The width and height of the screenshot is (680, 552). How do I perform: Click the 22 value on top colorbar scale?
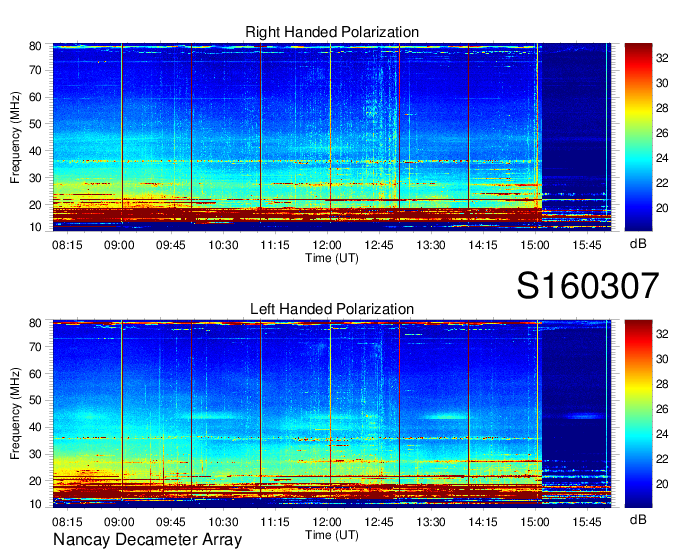pos(662,183)
